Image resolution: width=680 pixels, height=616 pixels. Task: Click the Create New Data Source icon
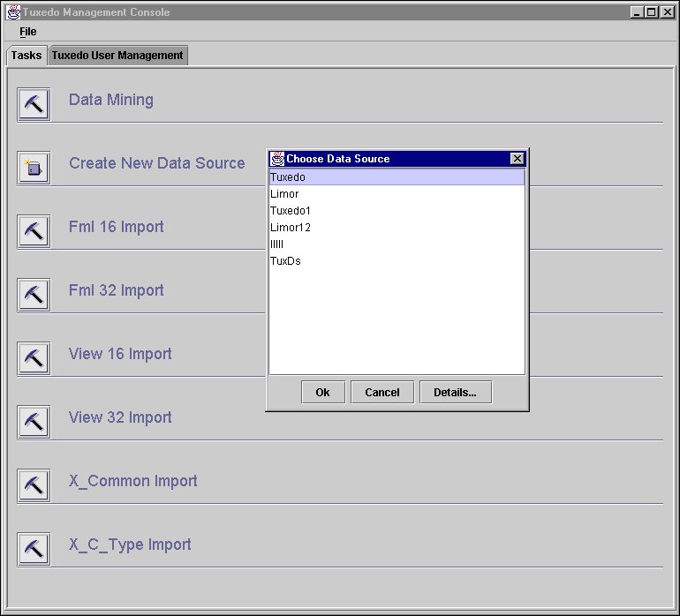(x=34, y=168)
